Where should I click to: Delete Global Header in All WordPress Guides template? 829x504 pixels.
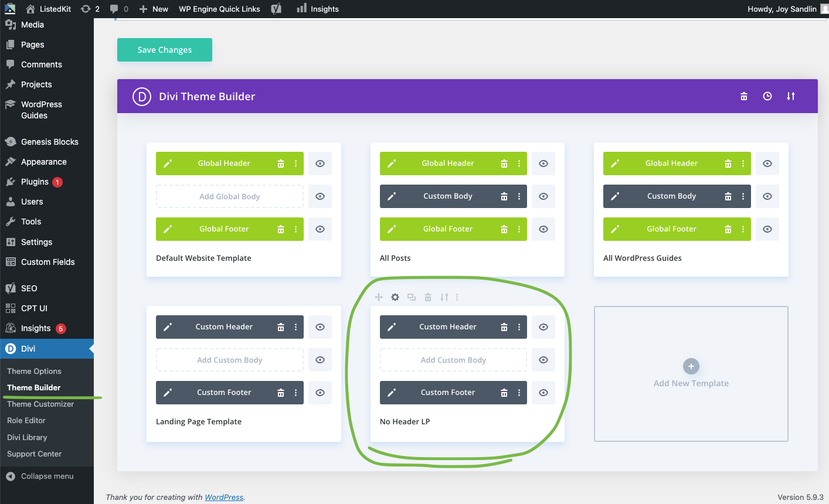[x=728, y=164]
